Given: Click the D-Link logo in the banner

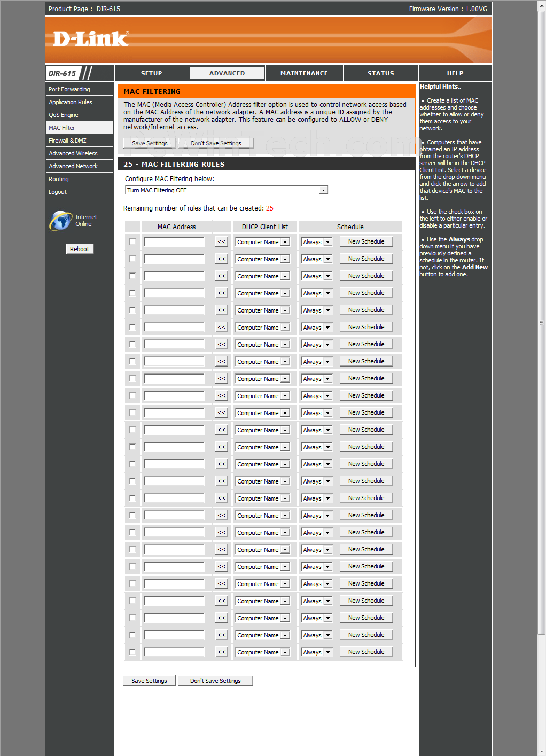Looking at the screenshot, I should [x=91, y=38].
